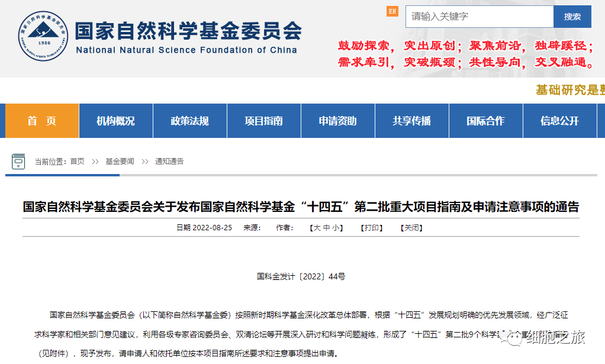The width and height of the screenshot is (605, 364).
Task: Open the 申请资助 navigation menu
Action: [337, 120]
